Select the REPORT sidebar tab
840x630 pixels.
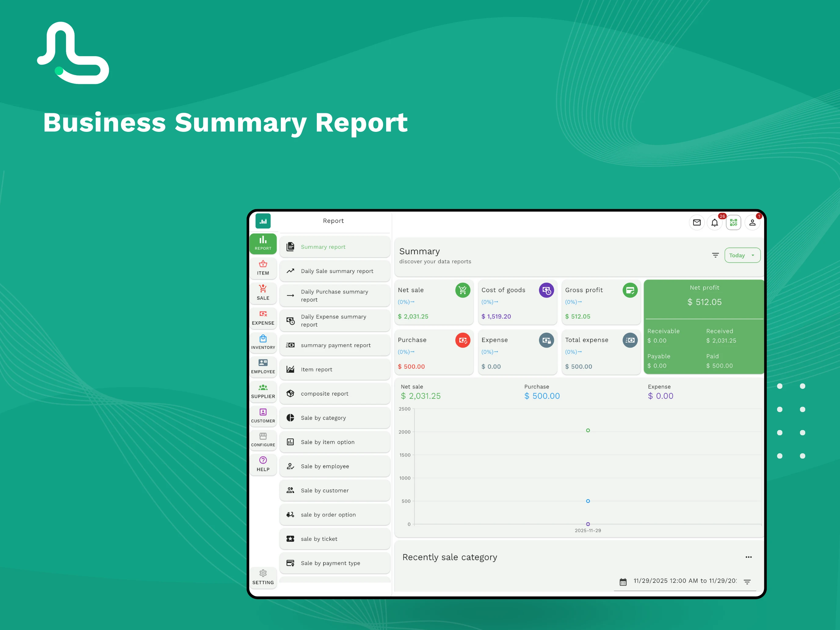point(263,243)
